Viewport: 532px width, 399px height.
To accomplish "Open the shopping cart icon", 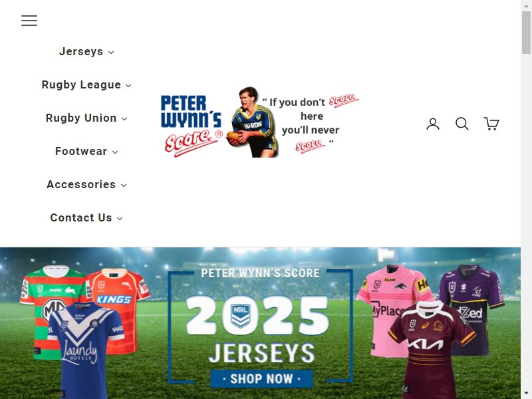I will point(491,124).
